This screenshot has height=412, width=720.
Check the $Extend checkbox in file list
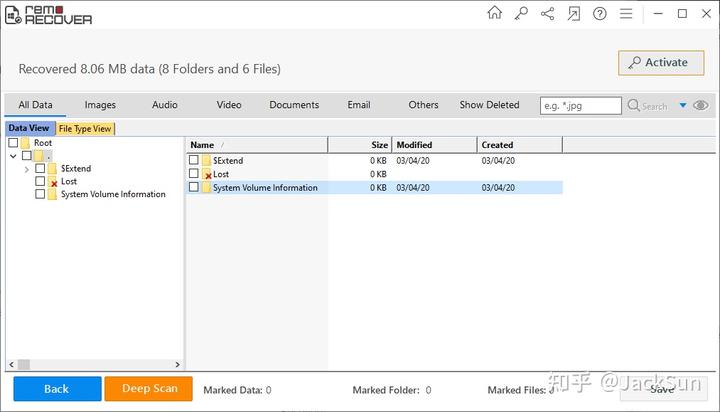point(194,160)
